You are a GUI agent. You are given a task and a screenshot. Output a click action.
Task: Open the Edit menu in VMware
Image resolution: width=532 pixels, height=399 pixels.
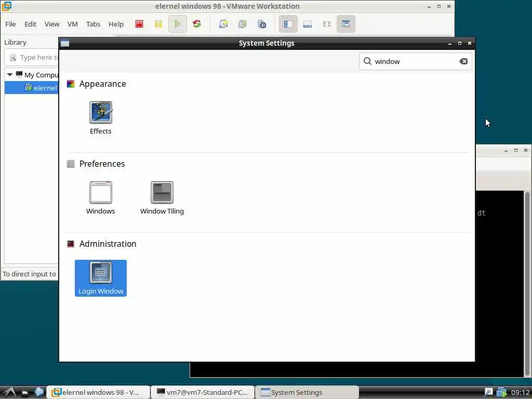pyautogui.click(x=30, y=24)
